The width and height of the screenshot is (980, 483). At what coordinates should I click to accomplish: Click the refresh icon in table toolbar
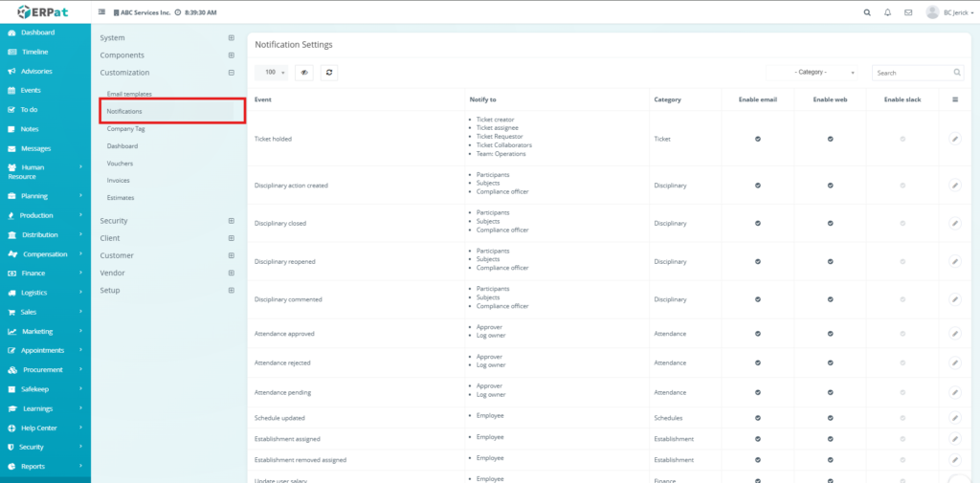pyautogui.click(x=328, y=72)
